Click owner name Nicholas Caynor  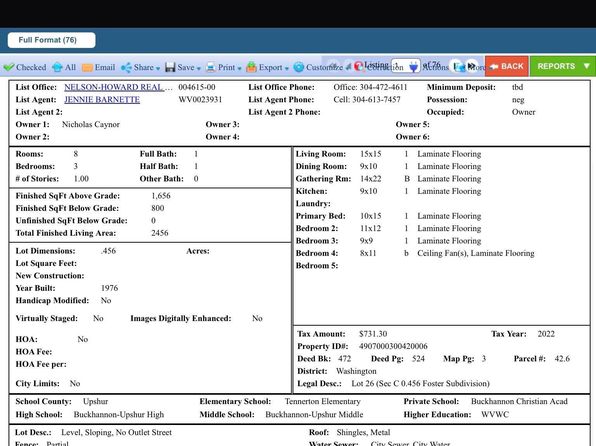[x=91, y=124]
